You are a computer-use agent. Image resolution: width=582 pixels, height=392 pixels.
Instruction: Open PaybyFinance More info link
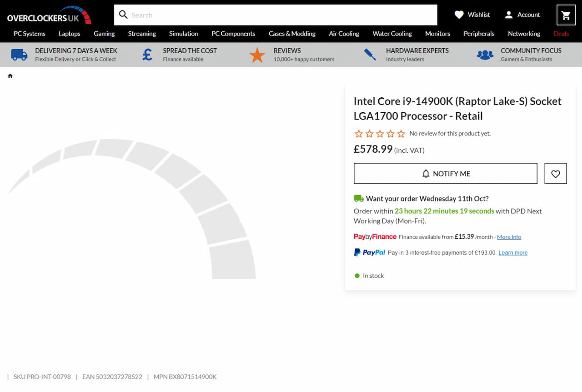509,237
